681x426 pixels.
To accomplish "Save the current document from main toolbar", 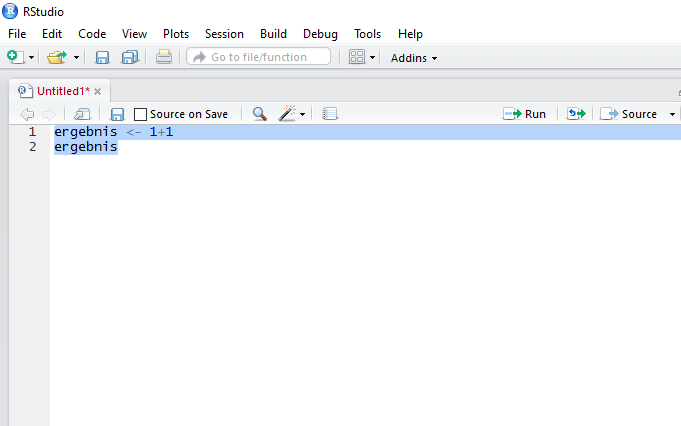I will coord(102,58).
